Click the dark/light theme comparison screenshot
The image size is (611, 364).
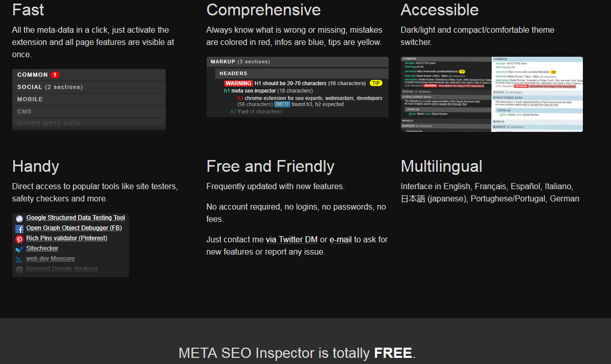point(492,94)
